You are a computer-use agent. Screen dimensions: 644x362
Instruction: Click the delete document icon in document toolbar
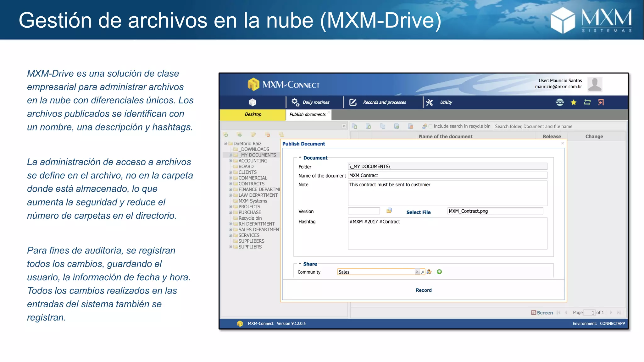pos(410,126)
